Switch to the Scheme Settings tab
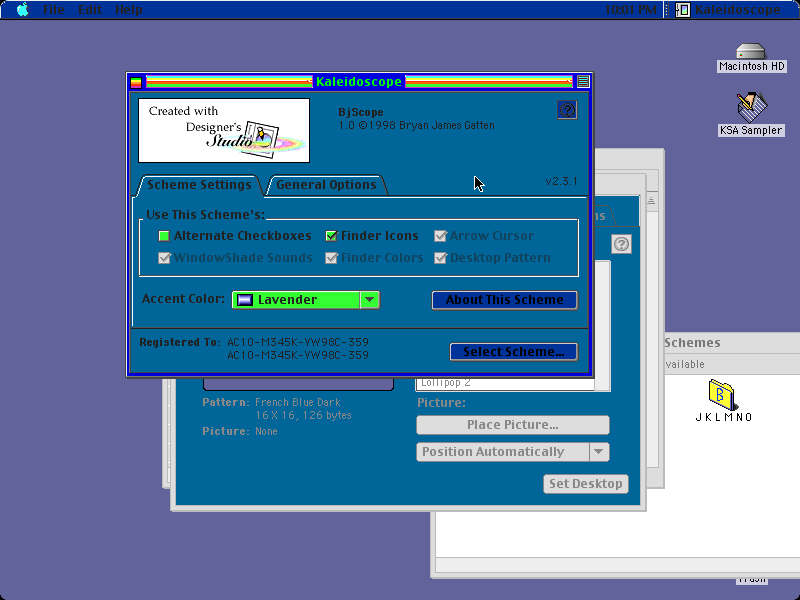Viewport: 800px width, 600px height. [199, 185]
